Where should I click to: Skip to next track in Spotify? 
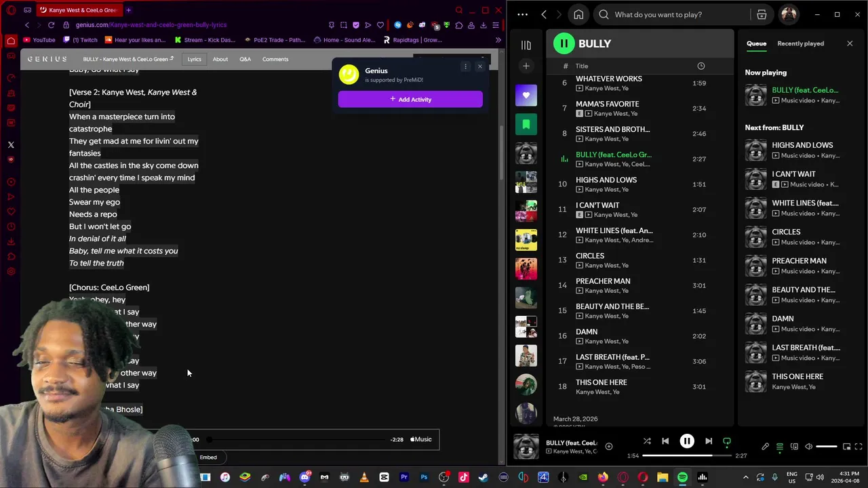click(709, 441)
